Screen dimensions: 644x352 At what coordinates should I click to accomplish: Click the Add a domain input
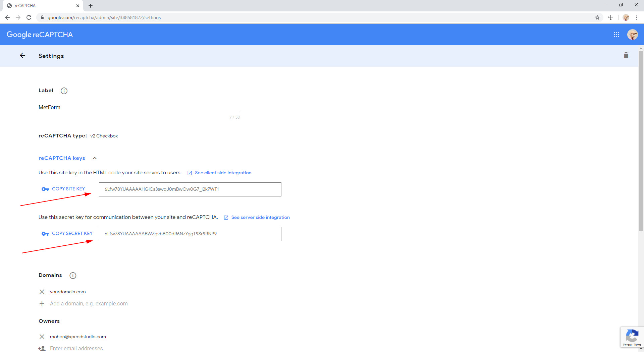tap(89, 304)
